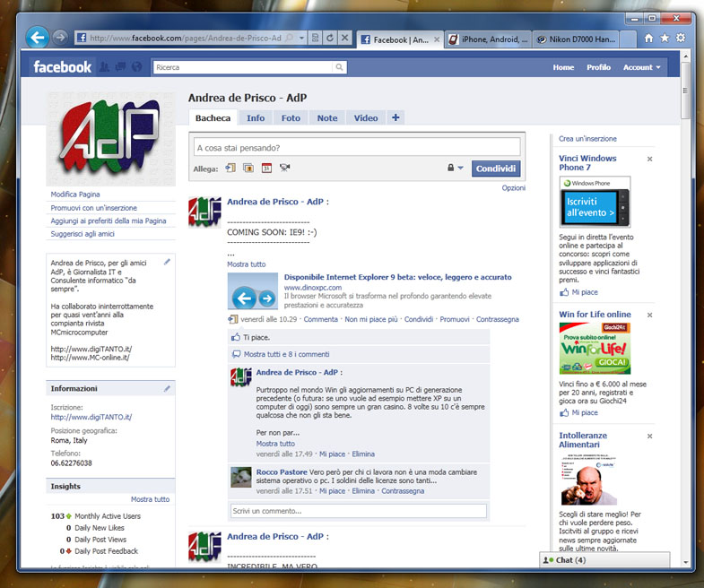Click Promuovi con un'inserzione link
Screen dimensions: 704x588
click(x=94, y=208)
